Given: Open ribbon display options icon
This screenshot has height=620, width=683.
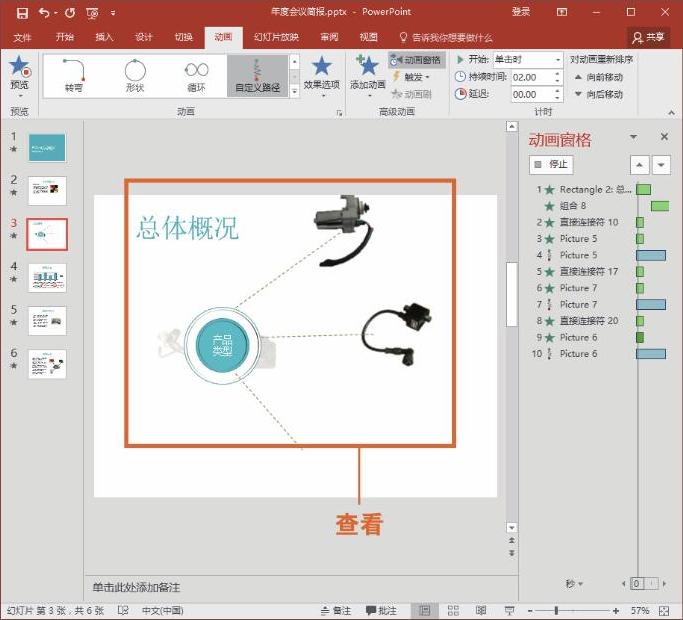Looking at the screenshot, I should (562, 12).
